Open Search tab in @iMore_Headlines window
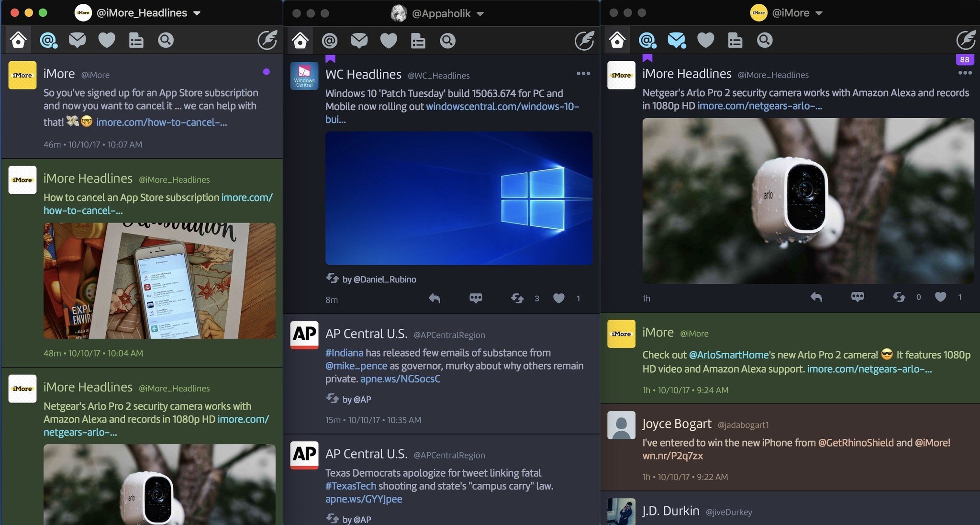This screenshot has width=980, height=525. coord(166,40)
